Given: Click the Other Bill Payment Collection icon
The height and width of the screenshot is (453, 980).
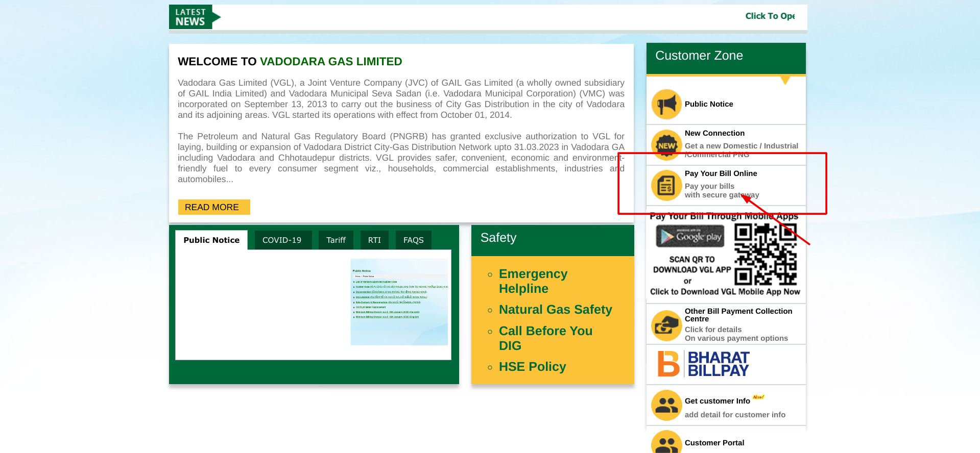Looking at the screenshot, I should tap(666, 325).
